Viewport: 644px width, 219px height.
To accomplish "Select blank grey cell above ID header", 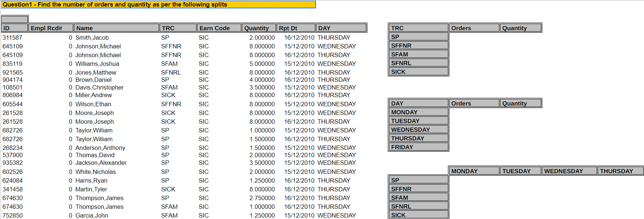I will pyautogui.click(x=15, y=19).
